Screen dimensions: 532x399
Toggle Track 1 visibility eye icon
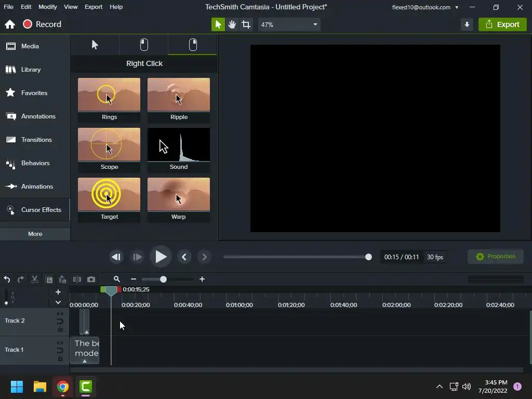pos(60,343)
